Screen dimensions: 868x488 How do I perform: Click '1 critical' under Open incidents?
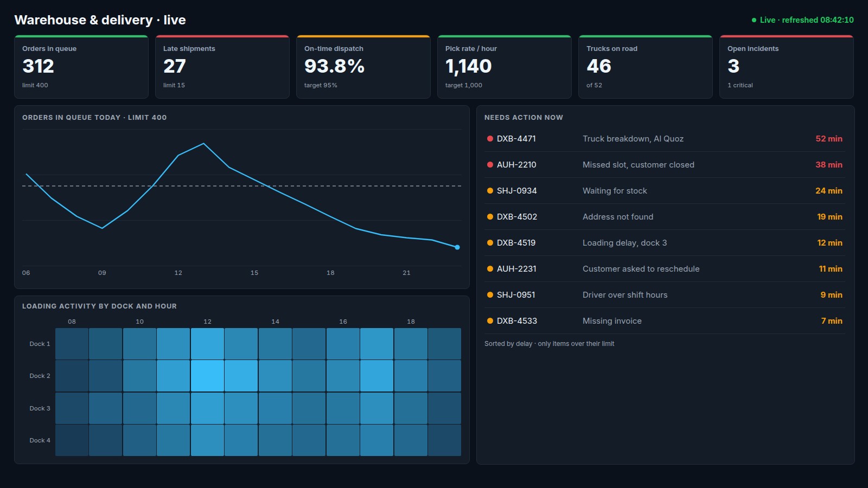[x=740, y=85]
